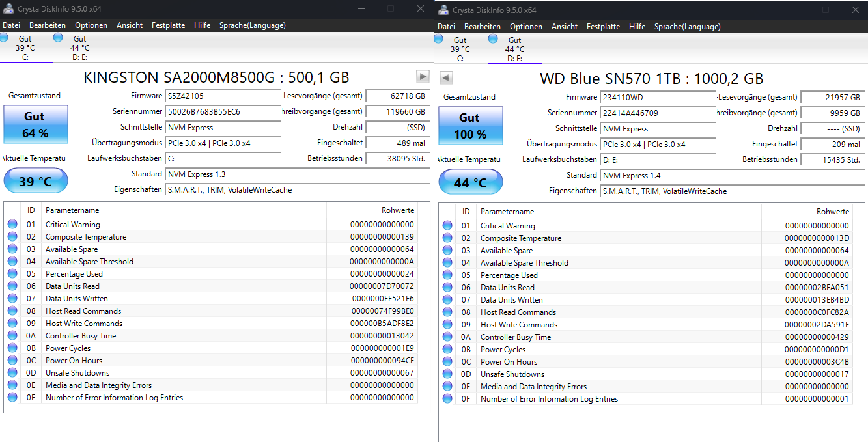Click raw value 00000007D70072
This screenshot has width=868, height=442.
pos(382,286)
